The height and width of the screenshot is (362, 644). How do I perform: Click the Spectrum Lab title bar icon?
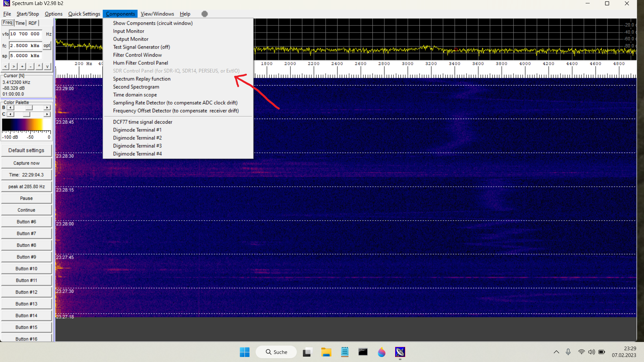[7, 3]
